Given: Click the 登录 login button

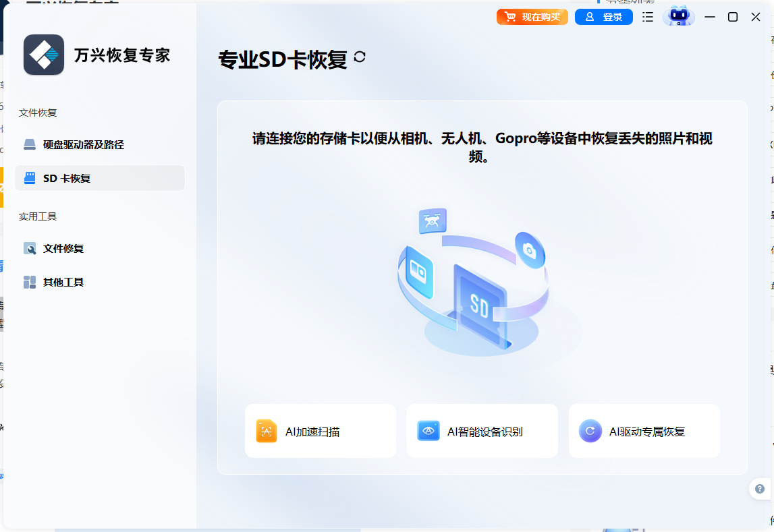Looking at the screenshot, I should coord(604,17).
